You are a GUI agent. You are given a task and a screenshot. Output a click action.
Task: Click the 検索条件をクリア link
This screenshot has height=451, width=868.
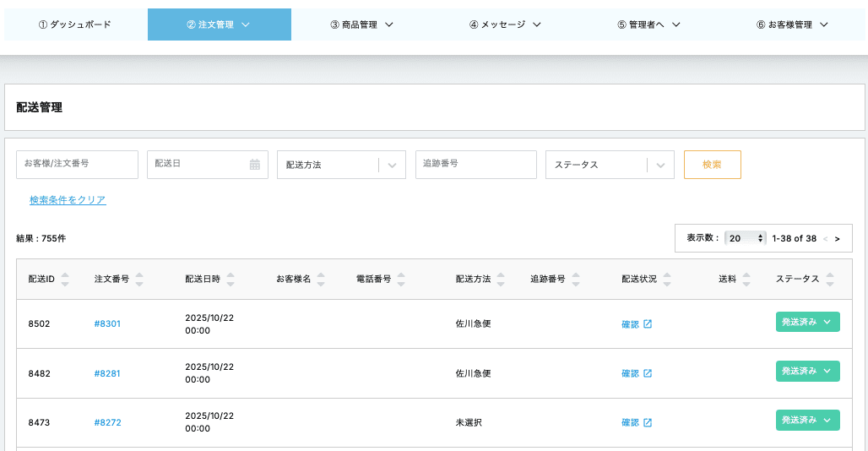68,200
